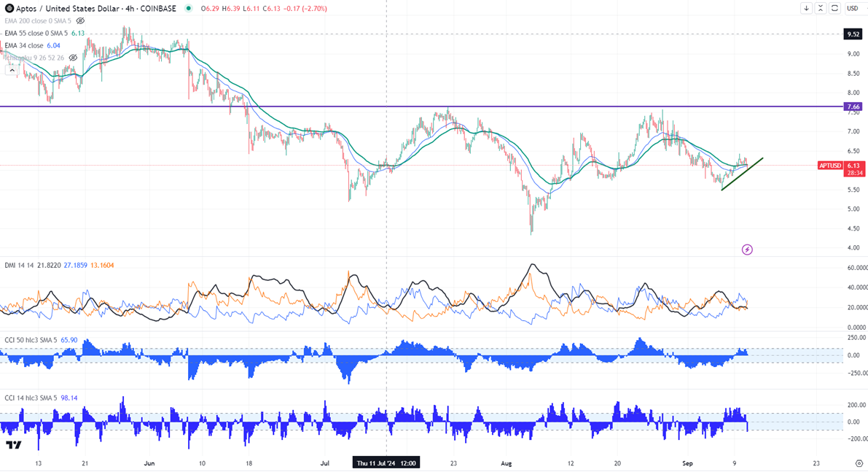Click the purple lightning bolt event icon
Image resolution: width=868 pixels, height=472 pixels.
pos(747,249)
